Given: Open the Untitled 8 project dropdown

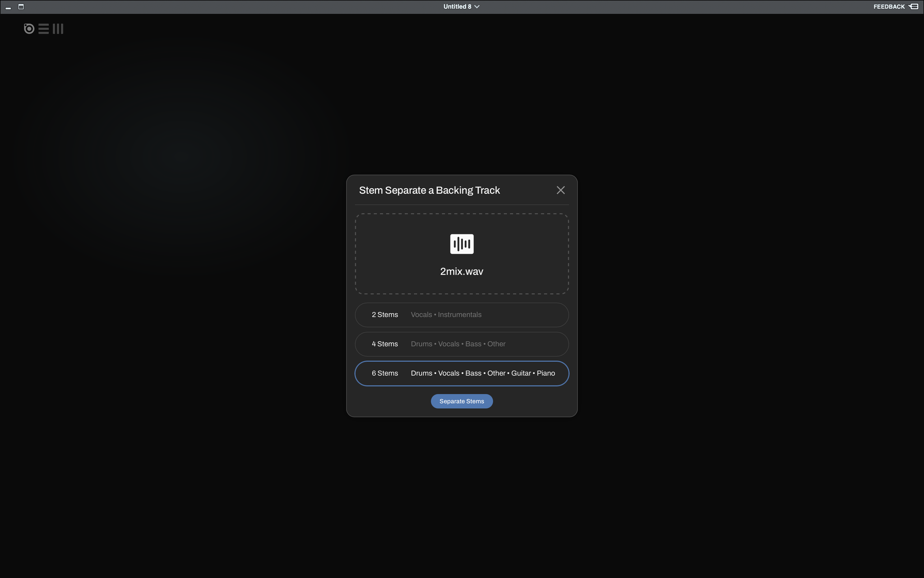Looking at the screenshot, I should click(461, 6).
